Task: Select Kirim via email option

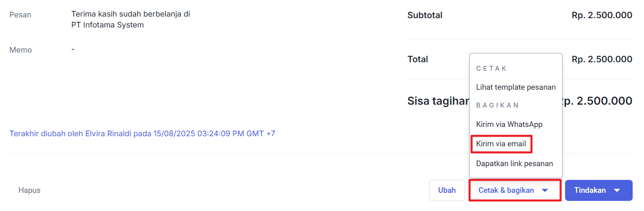Action: click(501, 144)
